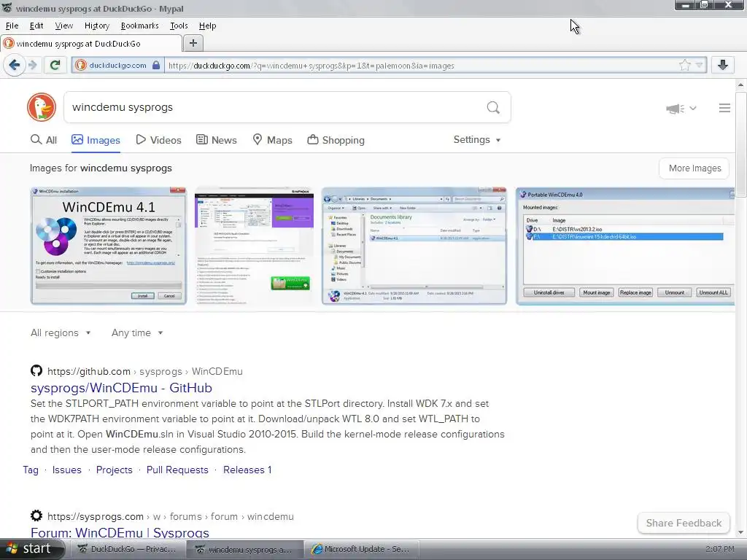Screen dimensions: 747x560
Task: Open the WinCDEmu 4.1 installer thumbnail
Action: coord(109,246)
